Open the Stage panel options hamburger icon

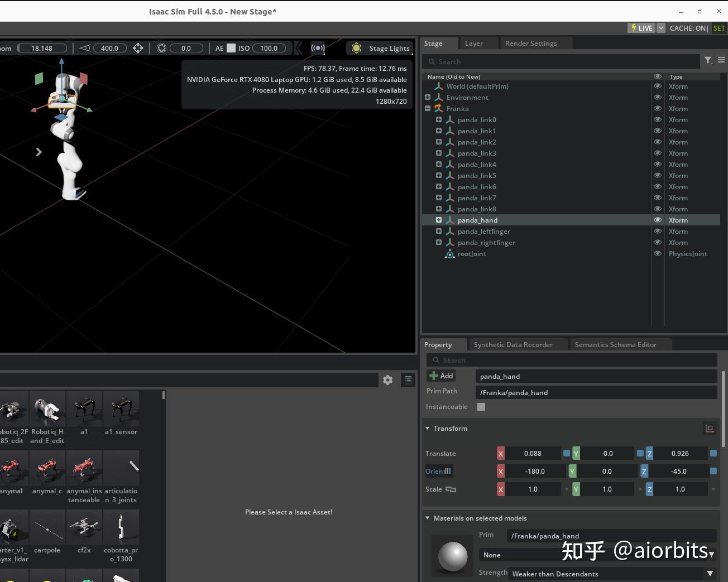click(x=721, y=60)
